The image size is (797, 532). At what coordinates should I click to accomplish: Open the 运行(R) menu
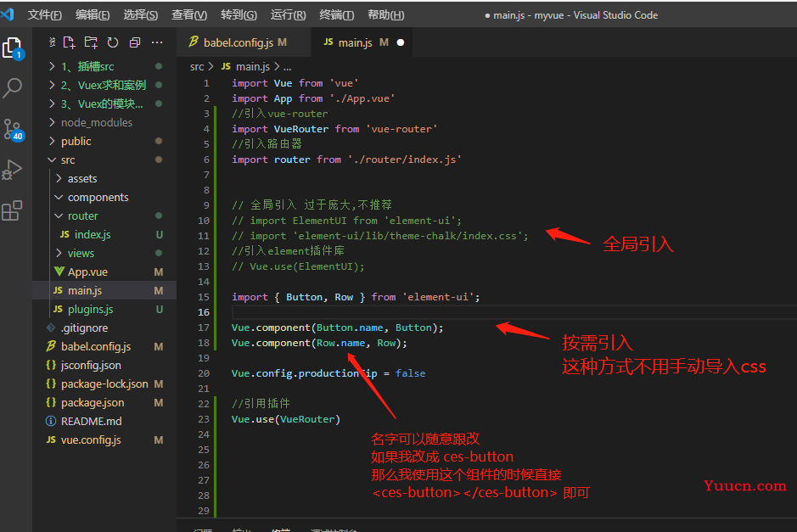289,14
